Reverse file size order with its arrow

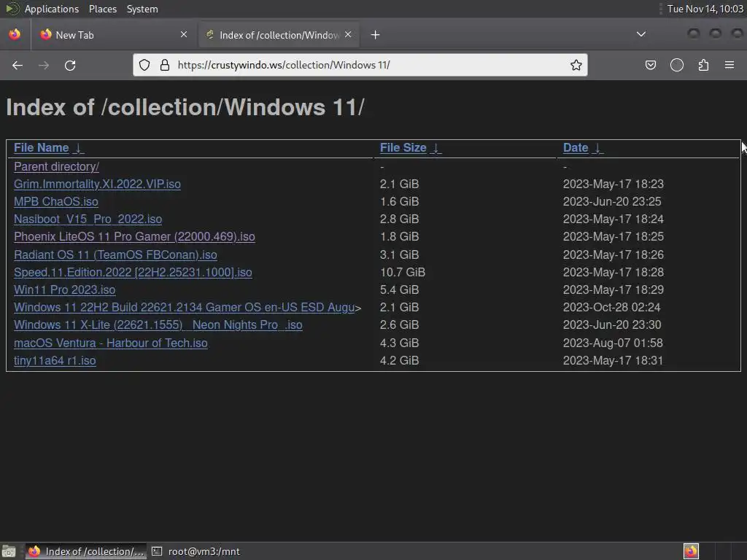436,148
